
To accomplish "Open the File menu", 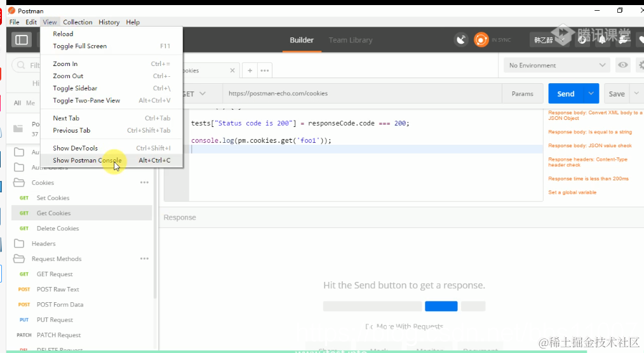I will (x=14, y=22).
